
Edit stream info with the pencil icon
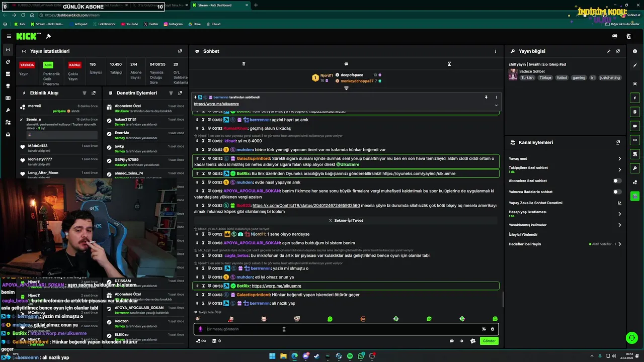(x=609, y=51)
